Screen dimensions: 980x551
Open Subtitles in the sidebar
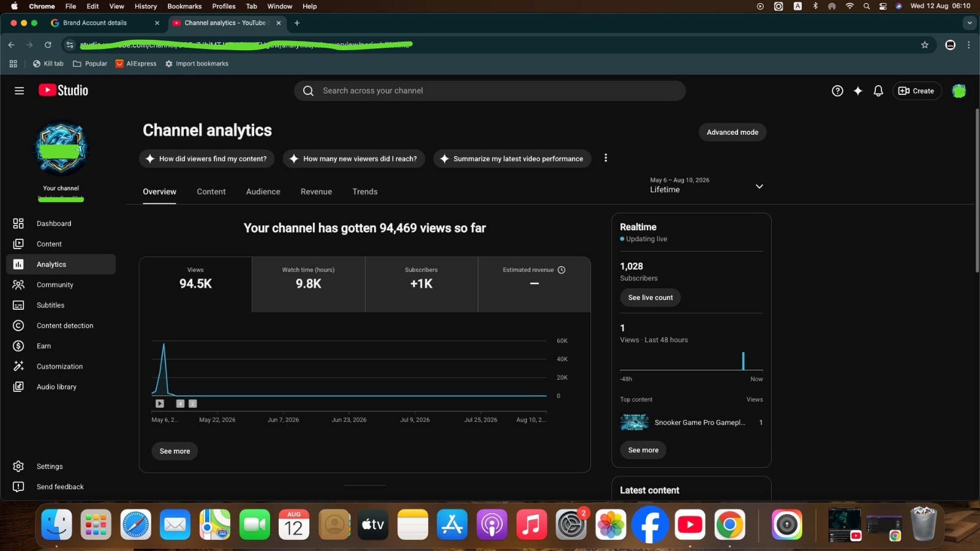61,305
